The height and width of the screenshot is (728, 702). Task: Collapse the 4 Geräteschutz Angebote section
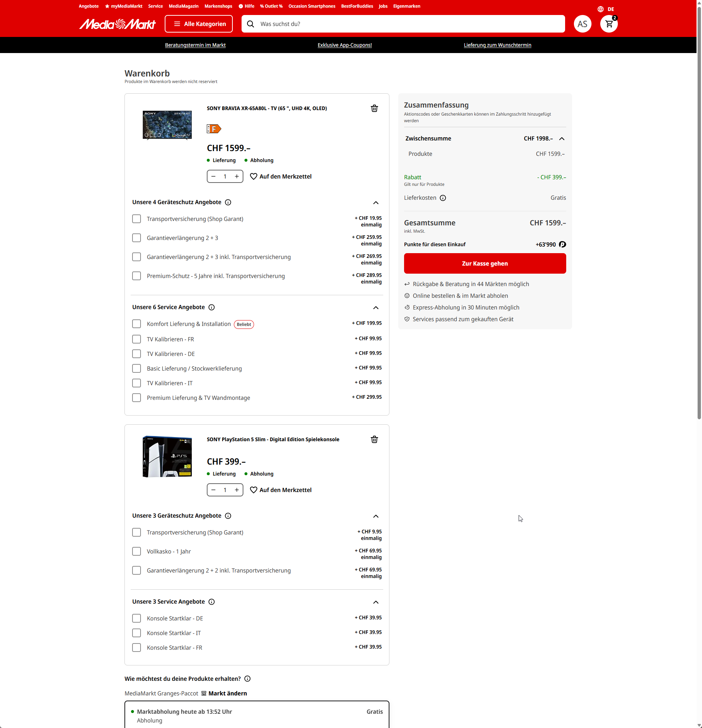click(376, 203)
